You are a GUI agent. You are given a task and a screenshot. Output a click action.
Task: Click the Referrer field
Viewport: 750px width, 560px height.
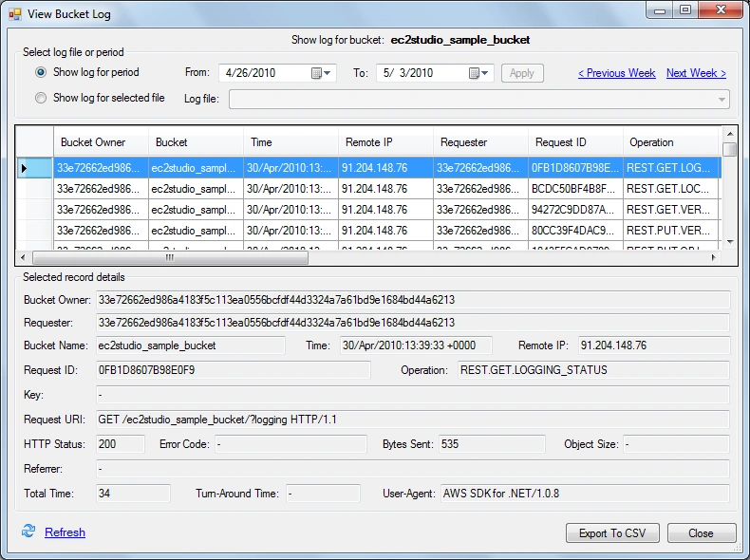pos(413,469)
